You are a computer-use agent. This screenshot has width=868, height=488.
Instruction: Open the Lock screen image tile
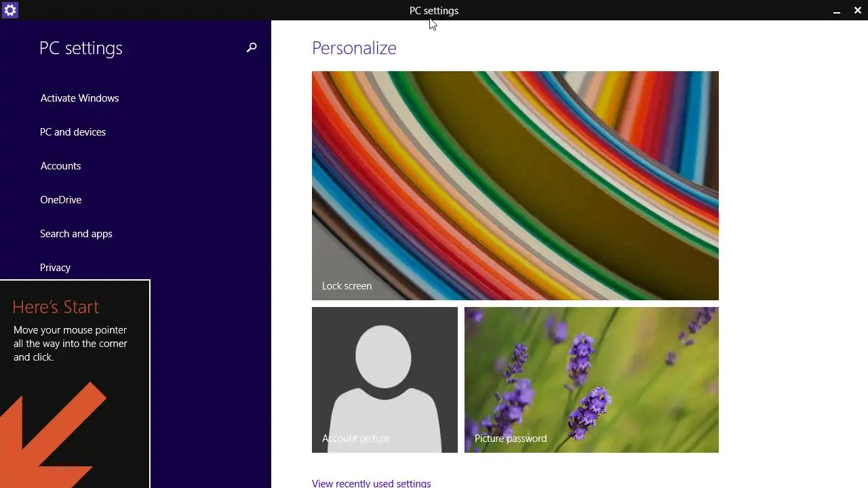pyautogui.click(x=515, y=186)
